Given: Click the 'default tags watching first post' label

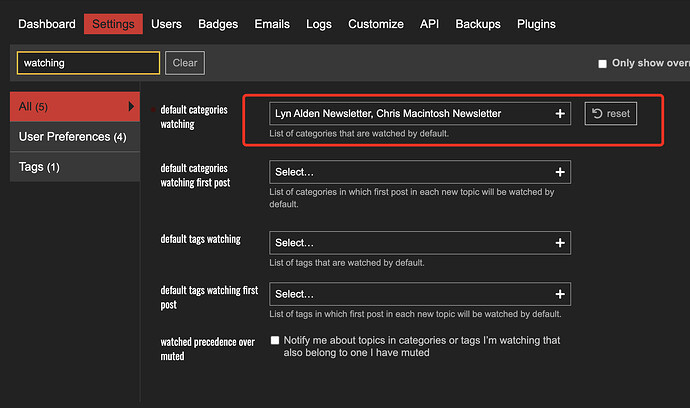Looking at the screenshot, I should tap(209, 298).
